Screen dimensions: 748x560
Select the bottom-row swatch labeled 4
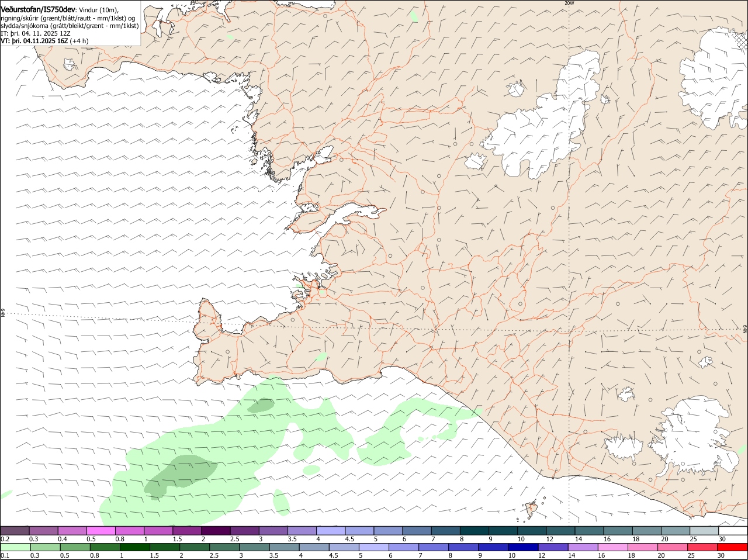[x=314, y=547]
